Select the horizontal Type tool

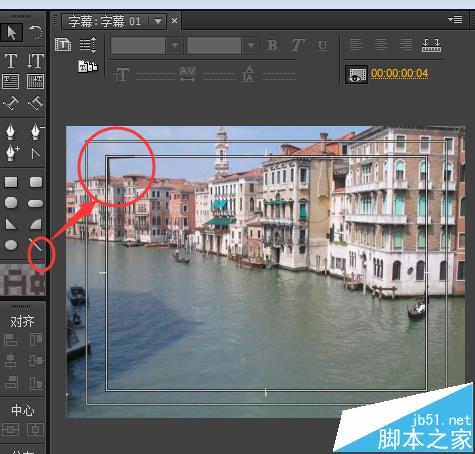[x=11, y=61]
